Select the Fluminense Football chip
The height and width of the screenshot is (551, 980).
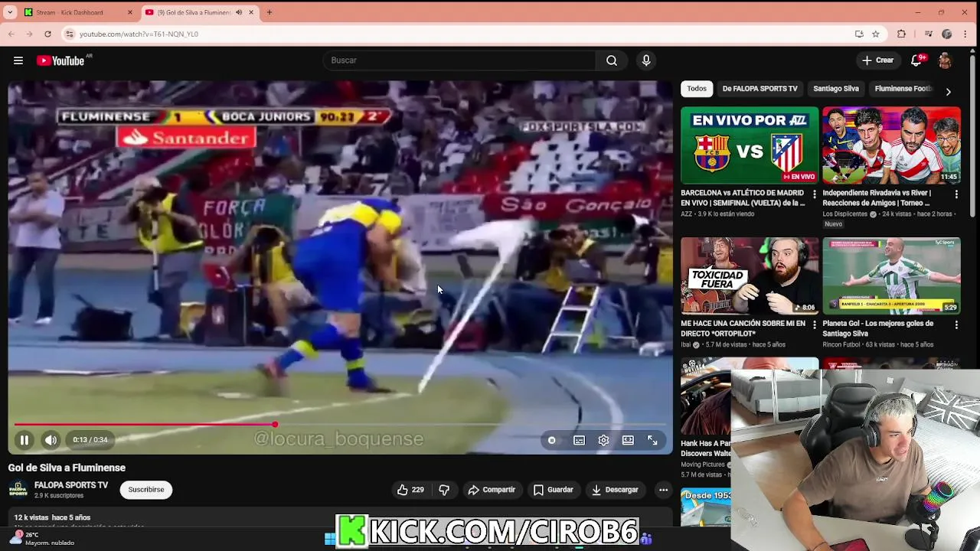click(903, 89)
